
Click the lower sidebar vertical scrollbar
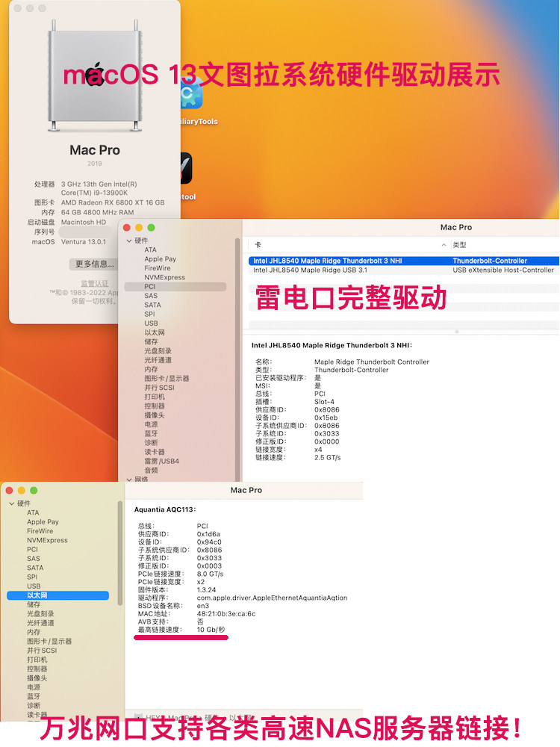[x=119, y=553]
